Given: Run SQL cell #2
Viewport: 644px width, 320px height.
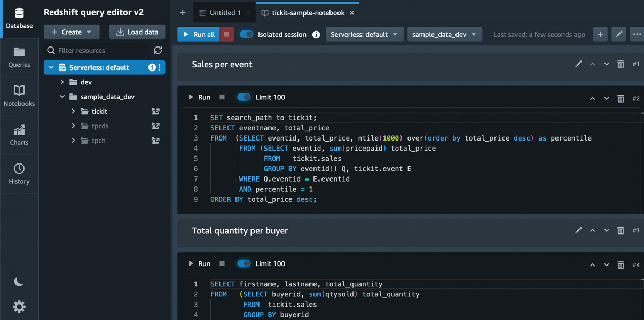Looking at the screenshot, I should pyautogui.click(x=199, y=97).
